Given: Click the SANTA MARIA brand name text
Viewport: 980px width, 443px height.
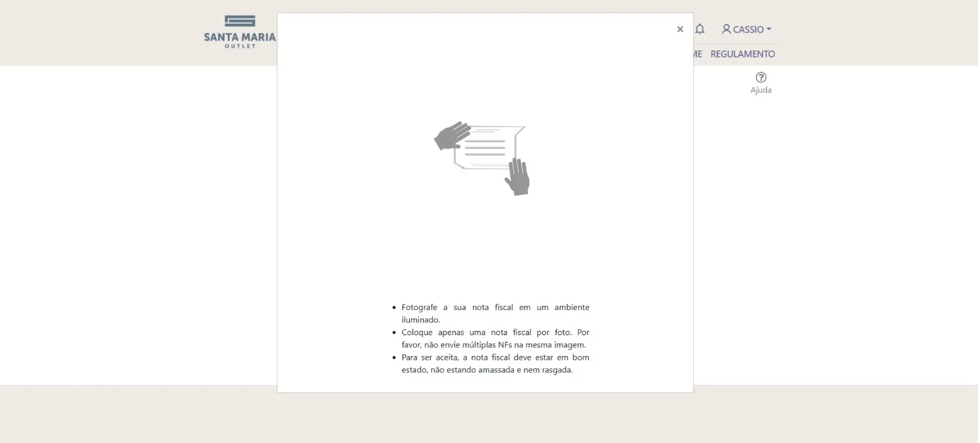Looking at the screenshot, I should (x=239, y=37).
